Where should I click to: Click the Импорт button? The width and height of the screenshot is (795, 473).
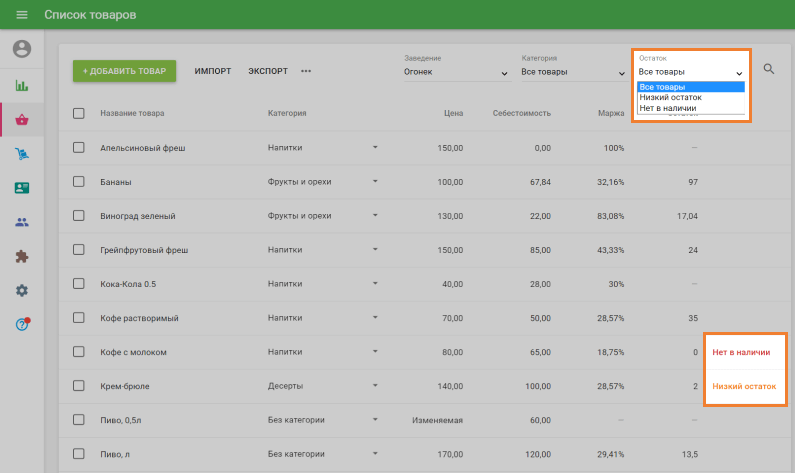(212, 71)
